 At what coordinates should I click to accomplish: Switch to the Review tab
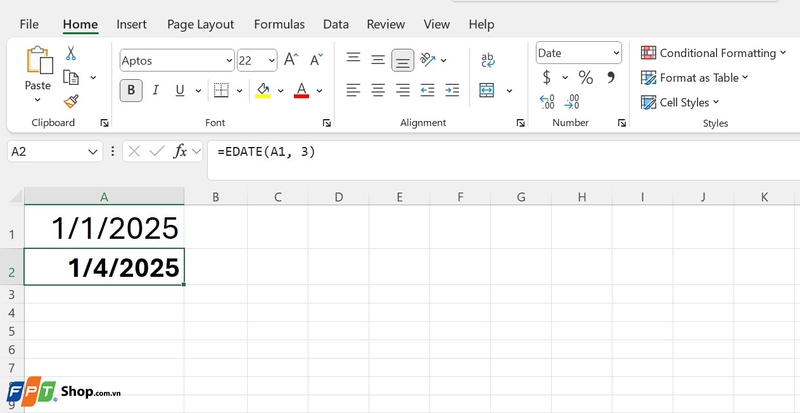pyautogui.click(x=386, y=24)
